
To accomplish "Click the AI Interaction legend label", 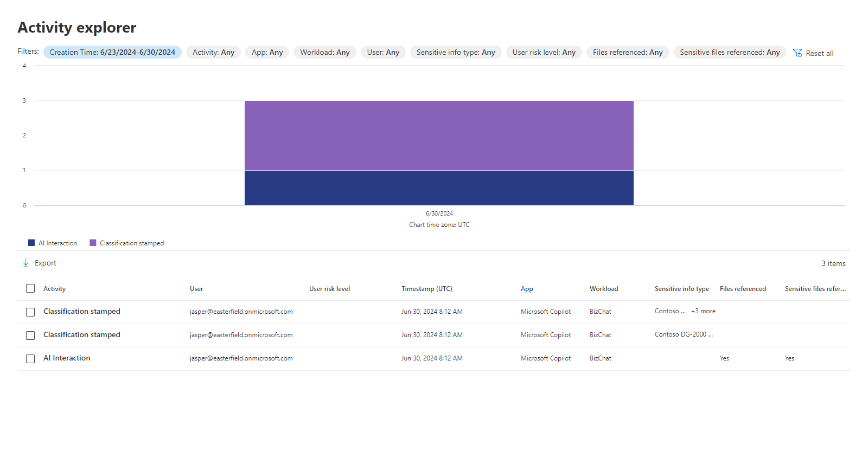I will pos(58,243).
